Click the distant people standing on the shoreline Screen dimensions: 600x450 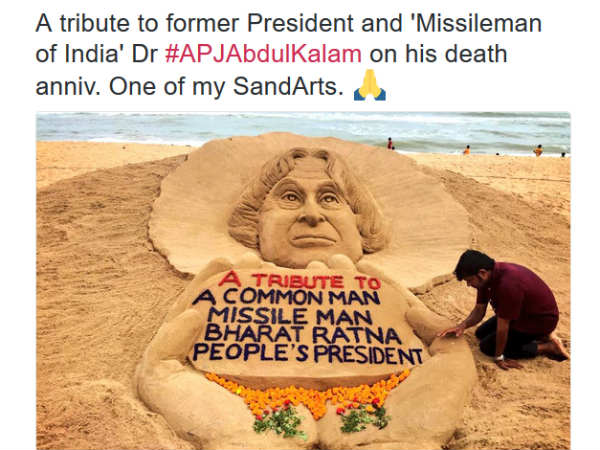tap(476, 148)
